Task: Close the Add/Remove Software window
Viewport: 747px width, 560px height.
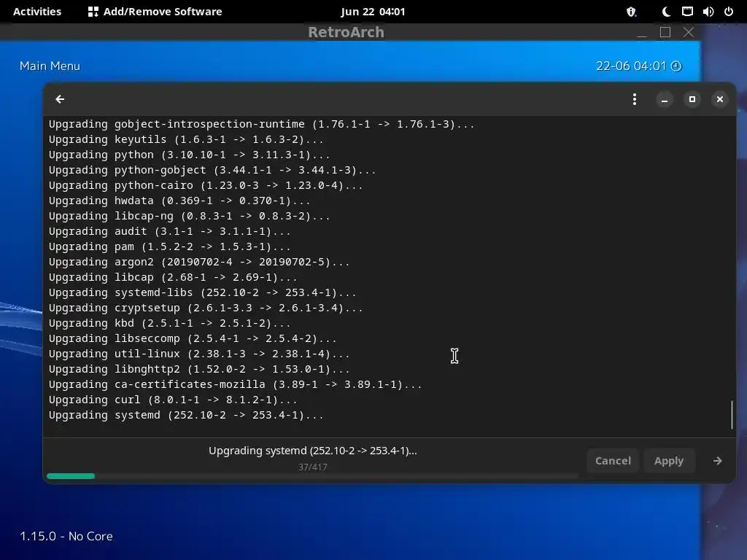Action: [x=719, y=99]
